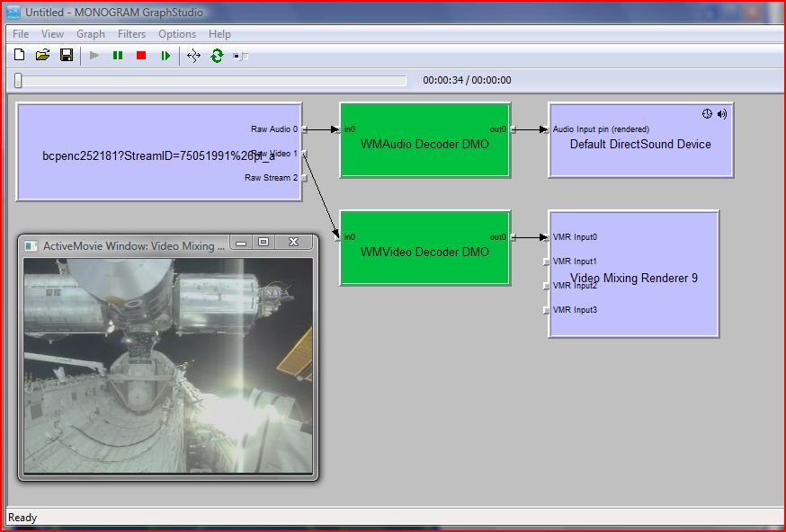
Task: Click the speaker icon on DirectSound Device
Action: point(722,114)
